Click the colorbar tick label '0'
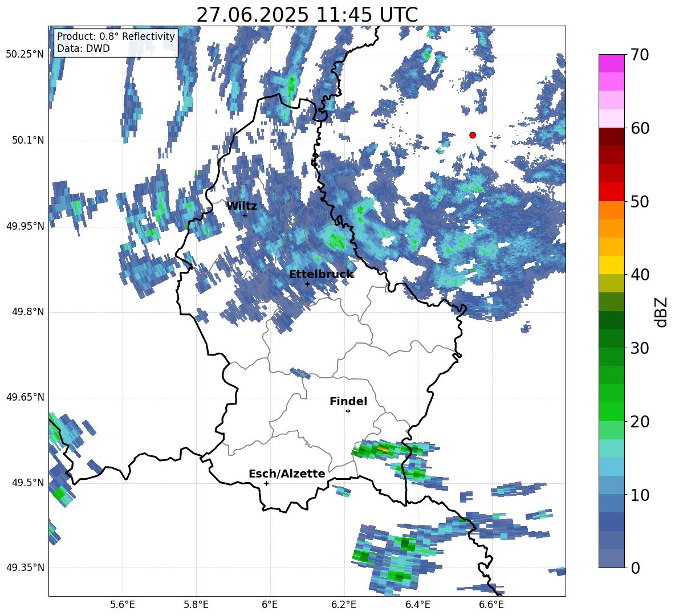Image resolution: width=675 pixels, height=616 pixels. click(635, 568)
